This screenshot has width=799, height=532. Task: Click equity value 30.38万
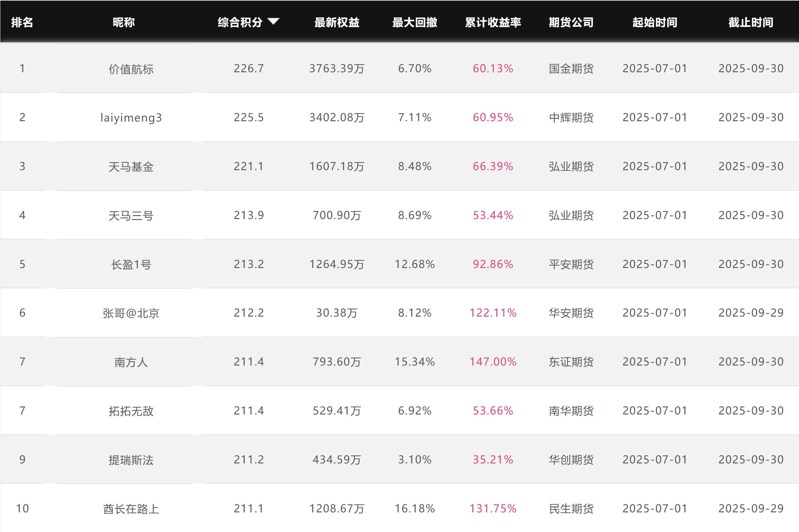coord(337,313)
